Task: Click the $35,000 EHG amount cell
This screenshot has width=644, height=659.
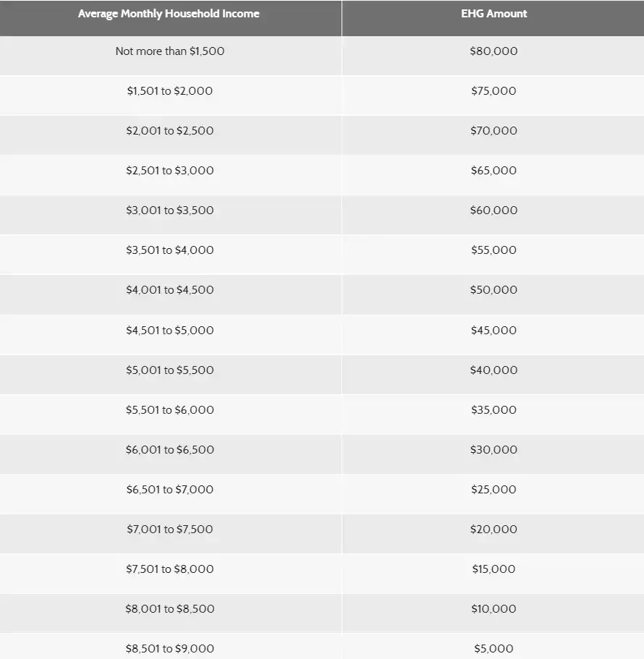Action: (x=493, y=410)
